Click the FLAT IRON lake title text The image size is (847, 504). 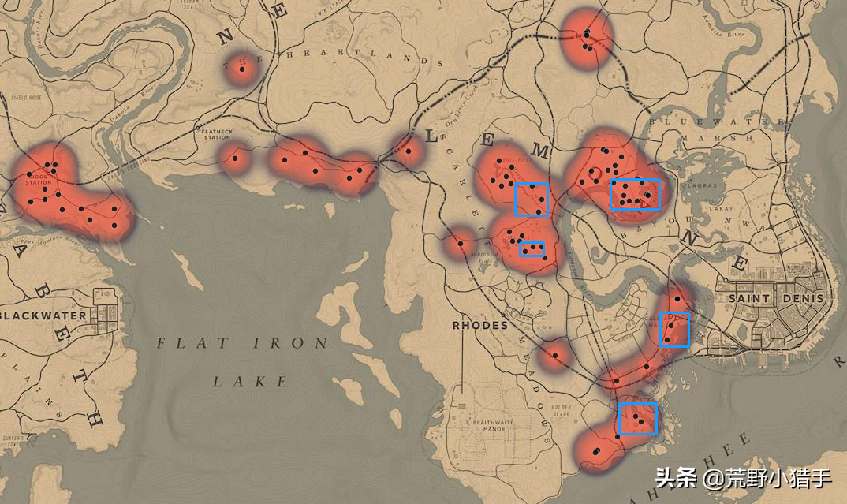point(242,343)
